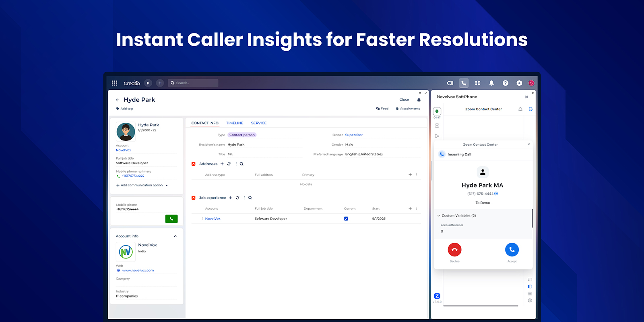Collapse the Addresses section with red toggle

pyautogui.click(x=194, y=164)
